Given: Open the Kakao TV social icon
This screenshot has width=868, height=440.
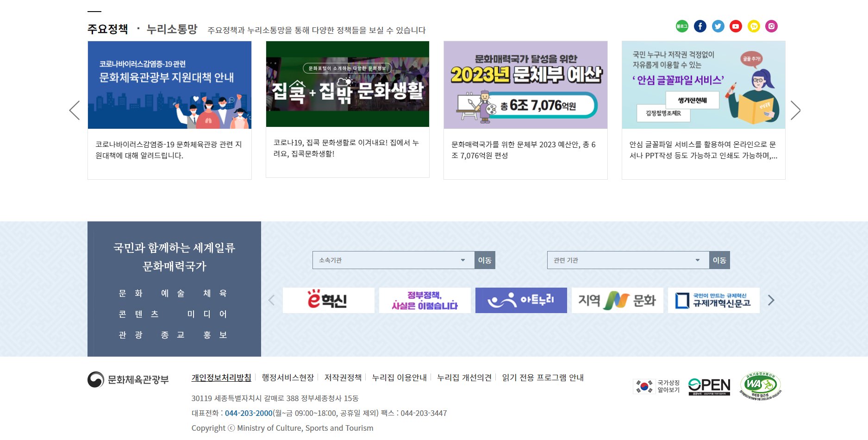Looking at the screenshot, I should point(754,26).
